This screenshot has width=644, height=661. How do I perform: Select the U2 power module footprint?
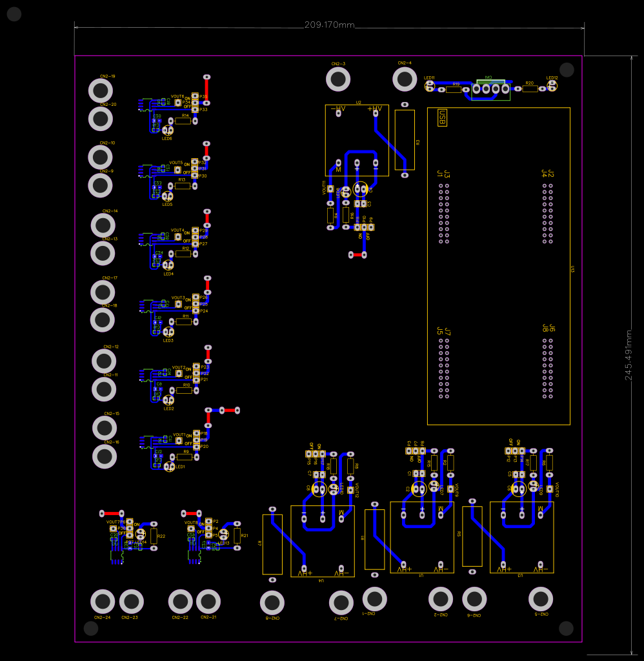click(356, 141)
